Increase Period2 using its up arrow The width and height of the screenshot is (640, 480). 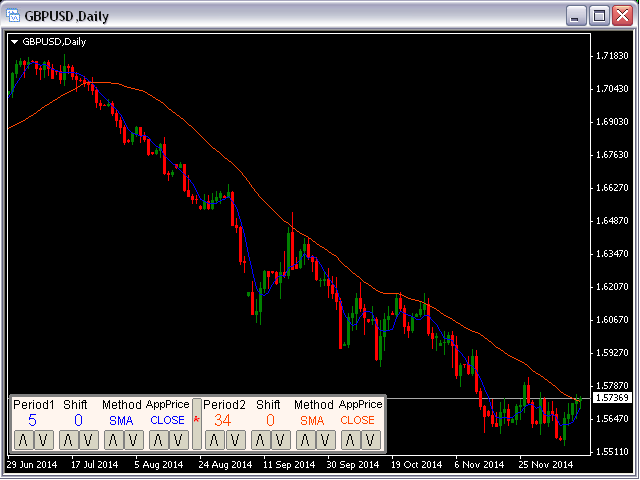[212, 440]
